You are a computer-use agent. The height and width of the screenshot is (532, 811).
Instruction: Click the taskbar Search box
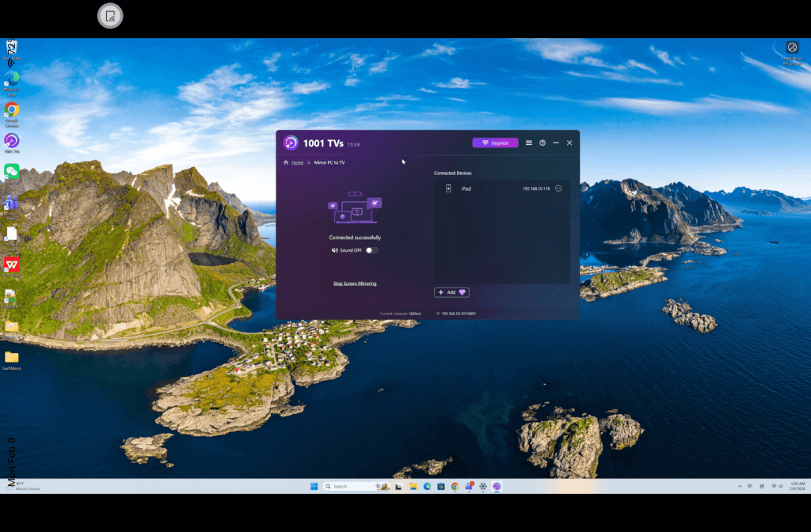click(348, 486)
